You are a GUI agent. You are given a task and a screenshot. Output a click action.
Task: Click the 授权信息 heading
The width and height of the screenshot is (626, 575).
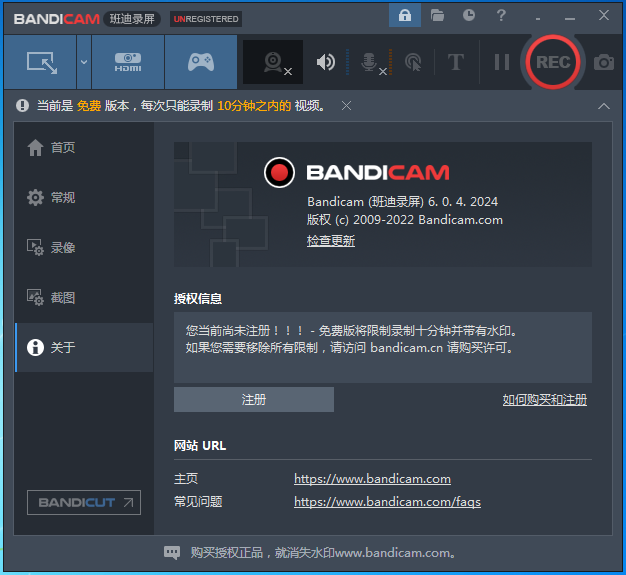tap(198, 299)
